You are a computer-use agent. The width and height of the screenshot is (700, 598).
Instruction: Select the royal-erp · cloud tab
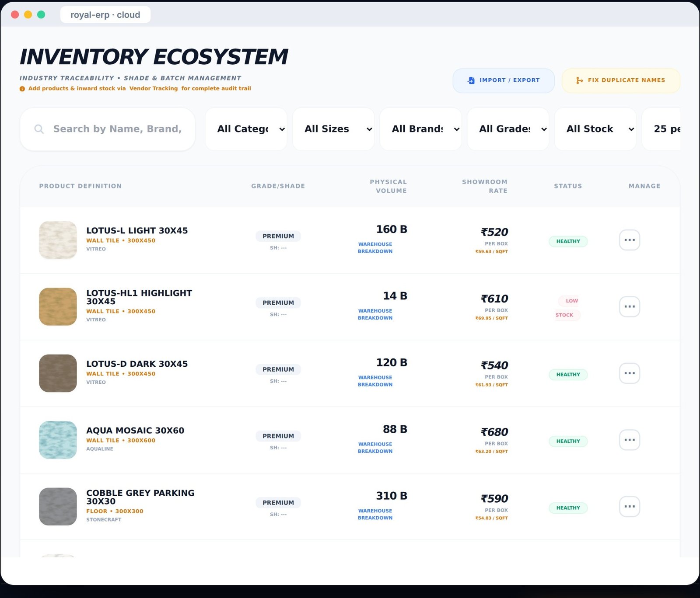105,15
